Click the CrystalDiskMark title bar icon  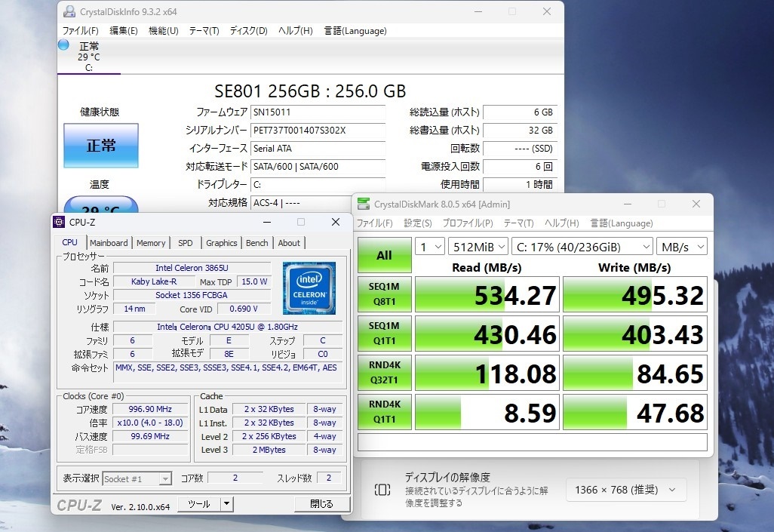(364, 204)
